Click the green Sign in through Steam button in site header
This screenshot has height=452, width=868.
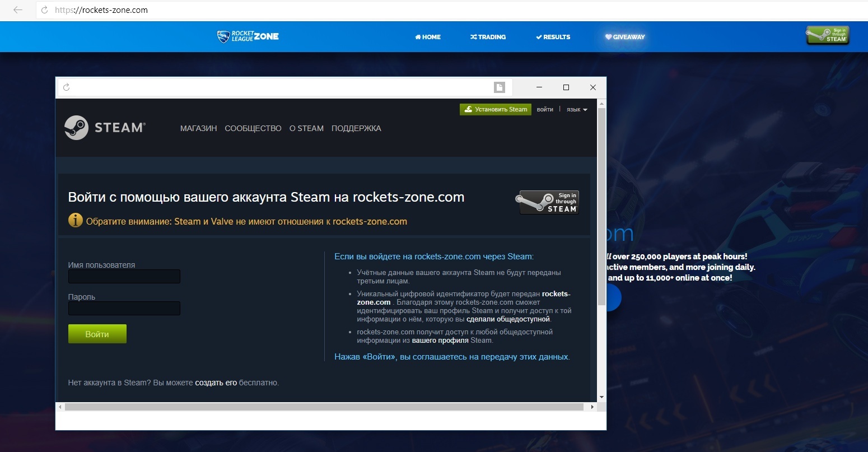(828, 35)
